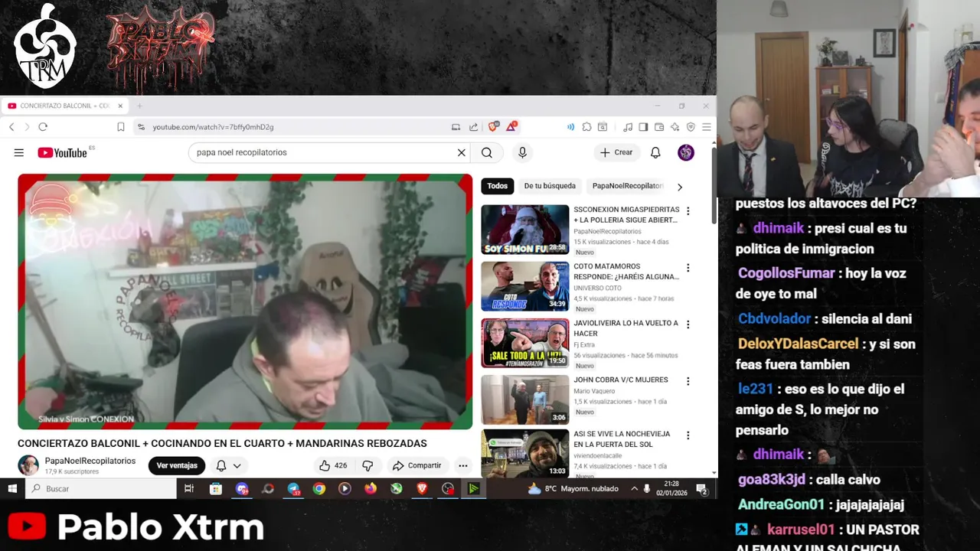The height and width of the screenshot is (551, 980).
Task: Click the browser back arrow
Action: [11, 127]
